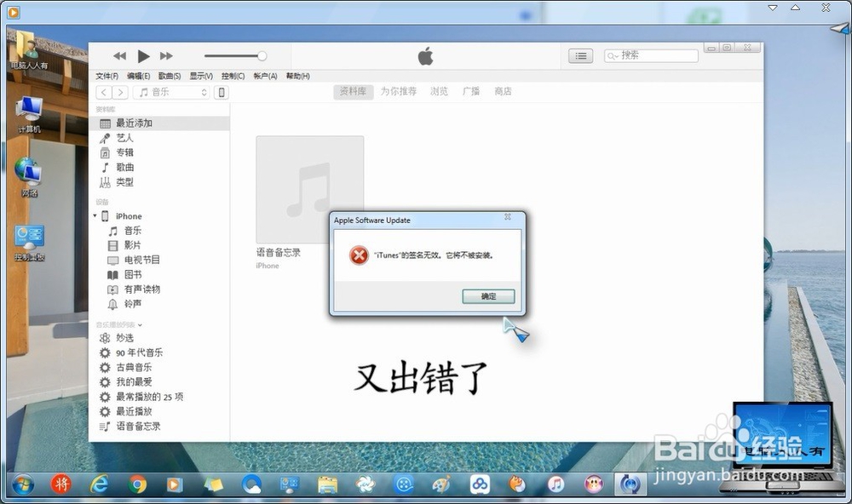Screen dimensions: 852x504
Task: Go forward with the right arrow button
Action: [121, 92]
